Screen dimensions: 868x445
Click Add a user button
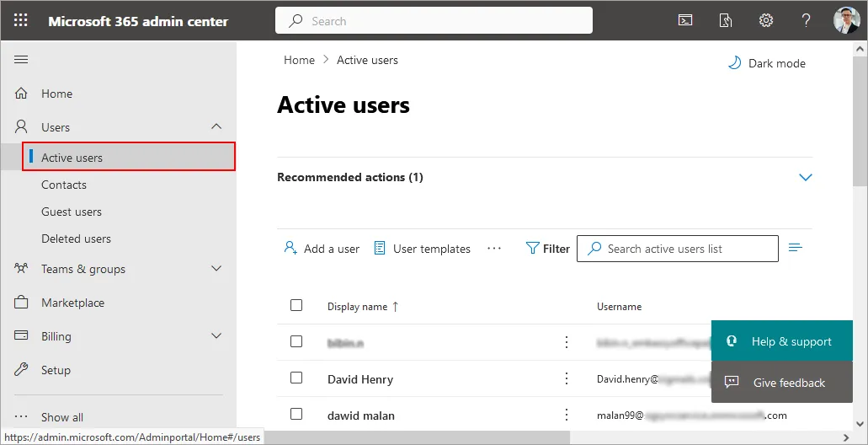click(x=322, y=249)
